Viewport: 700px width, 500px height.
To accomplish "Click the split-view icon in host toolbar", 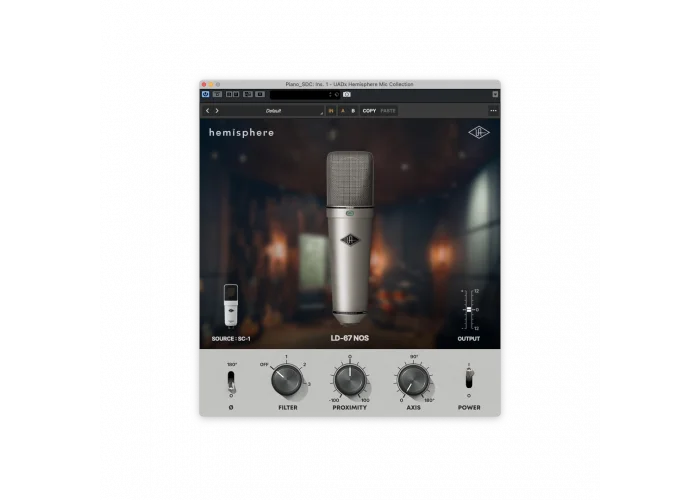I will pyautogui.click(x=233, y=94).
